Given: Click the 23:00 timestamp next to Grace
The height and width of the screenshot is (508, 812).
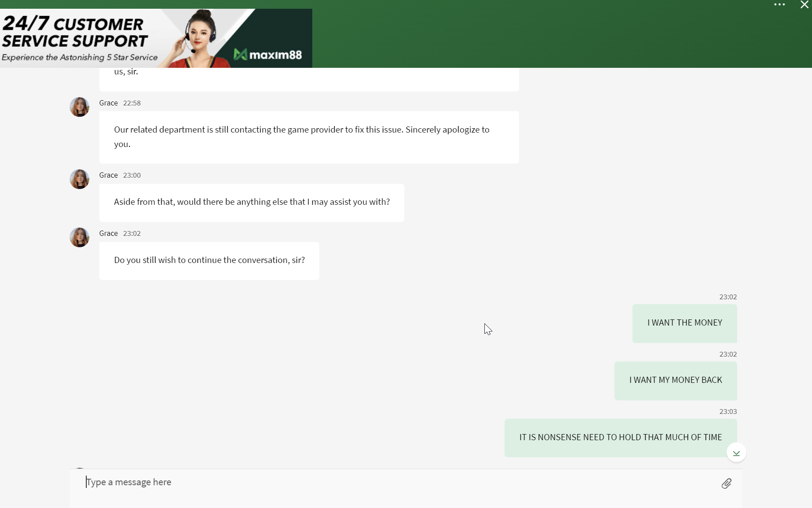Looking at the screenshot, I should (132, 175).
